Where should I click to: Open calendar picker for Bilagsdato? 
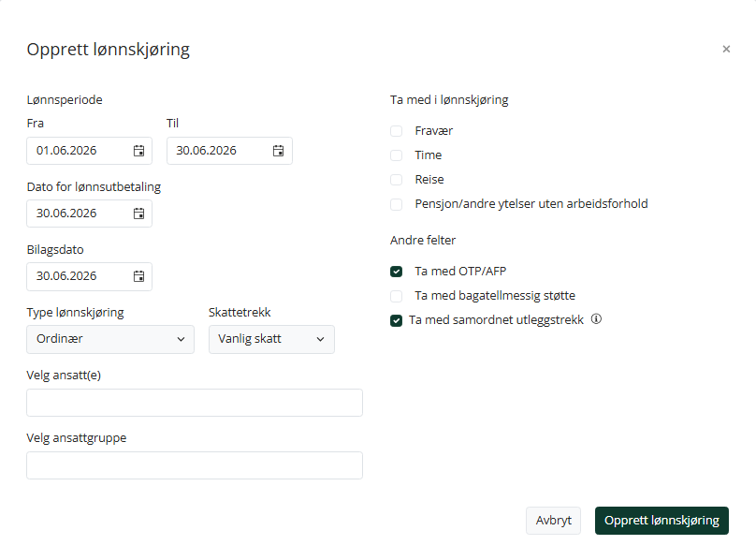[x=138, y=276]
